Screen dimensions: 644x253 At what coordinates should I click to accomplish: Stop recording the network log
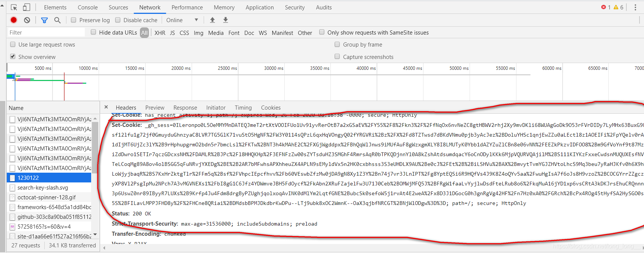tap(14, 20)
